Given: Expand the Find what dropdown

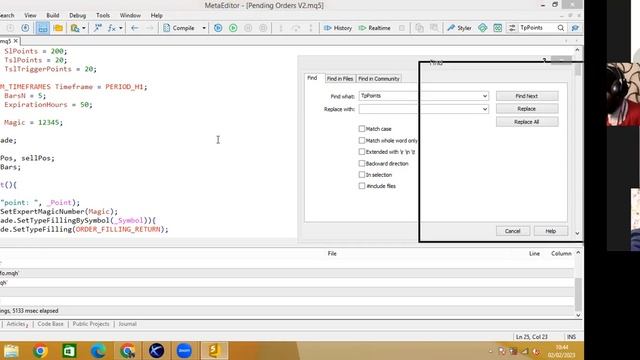Looking at the screenshot, I should coord(484,96).
